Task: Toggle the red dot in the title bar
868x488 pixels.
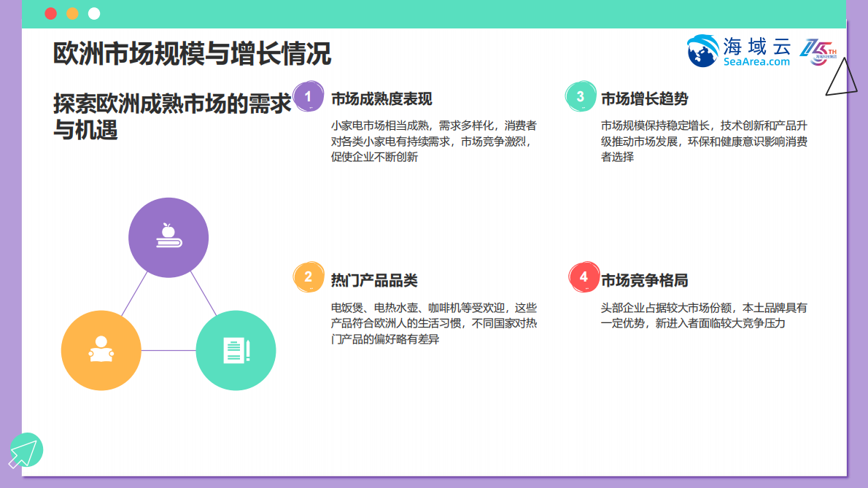Action: click(x=50, y=12)
